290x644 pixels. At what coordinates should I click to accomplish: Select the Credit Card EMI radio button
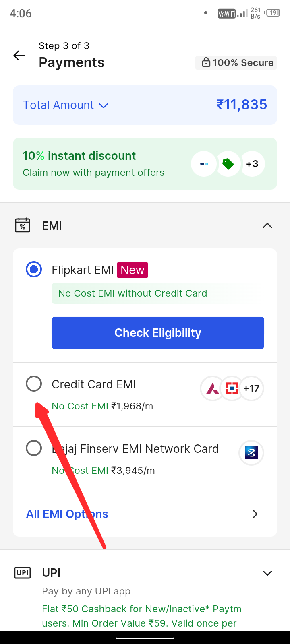coord(34,384)
